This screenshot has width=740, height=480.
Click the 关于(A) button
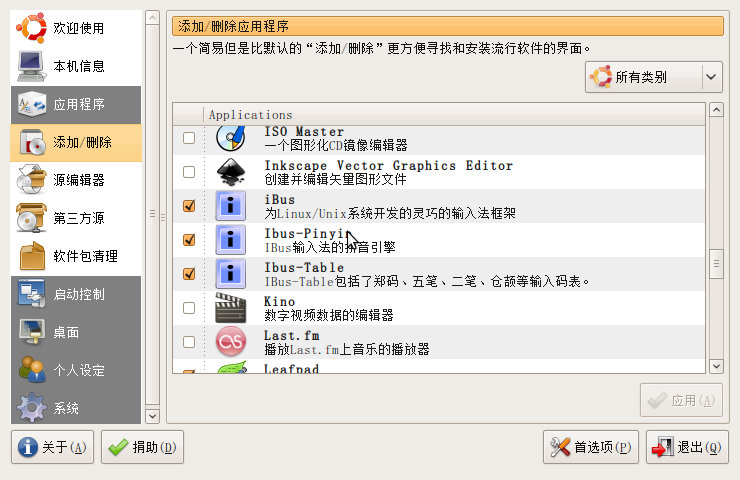pyautogui.click(x=52, y=447)
